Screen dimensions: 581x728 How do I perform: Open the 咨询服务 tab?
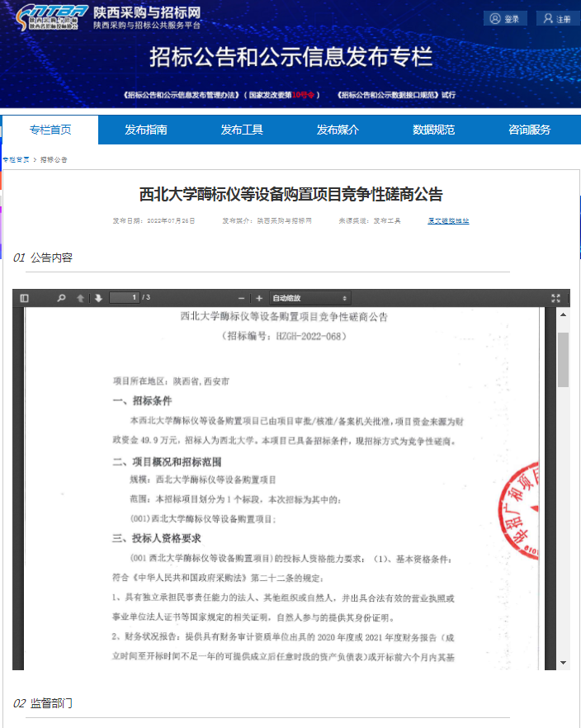pyautogui.click(x=529, y=130)
